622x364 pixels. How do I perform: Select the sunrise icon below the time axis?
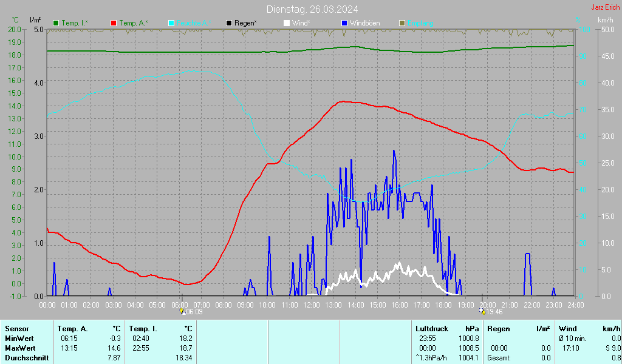[182, 311]
